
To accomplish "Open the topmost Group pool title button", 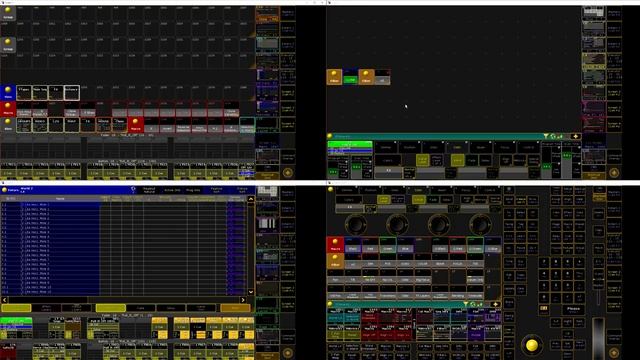I will tap(8, 13).
